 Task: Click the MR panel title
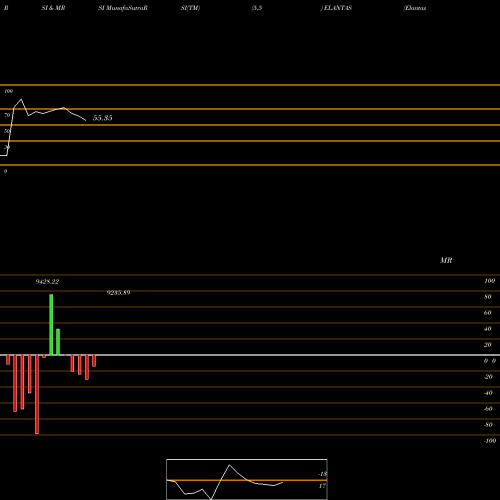pos(446,260)
